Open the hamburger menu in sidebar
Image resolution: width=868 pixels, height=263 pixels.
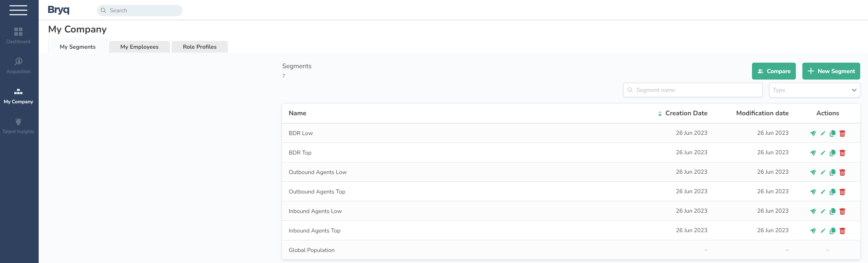[18, 10]
